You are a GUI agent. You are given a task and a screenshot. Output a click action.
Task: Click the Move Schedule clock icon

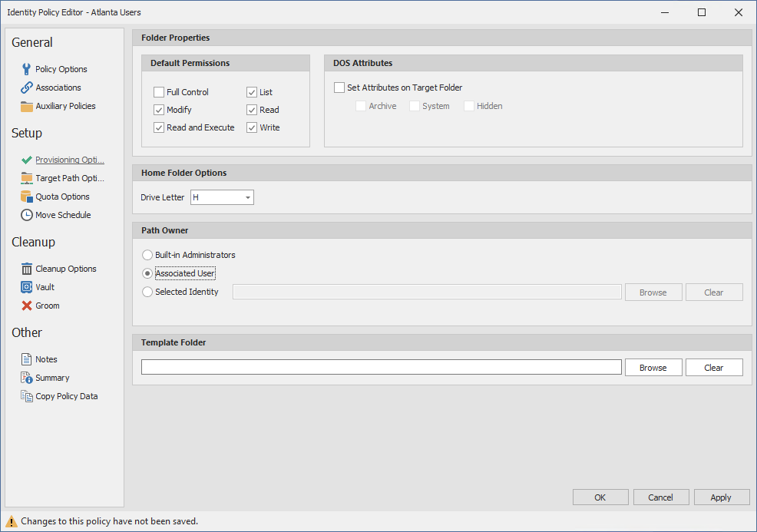(x=27, y=215)
